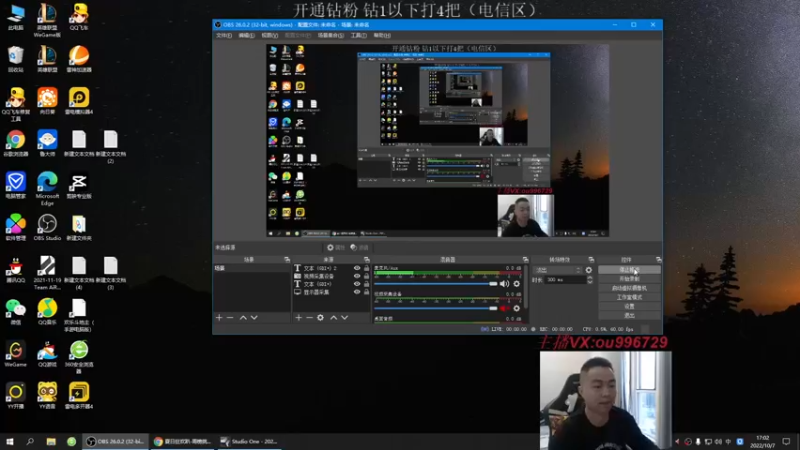The width and height of the screenshot is (800, 450).
Task: Open the Windows Start menu
Action: [9, 441]
